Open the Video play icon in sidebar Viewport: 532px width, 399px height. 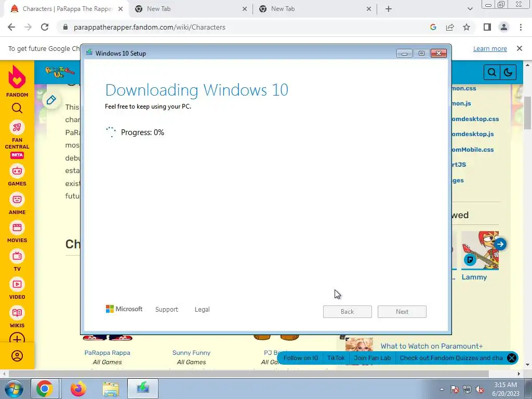(x=17, y=284)
